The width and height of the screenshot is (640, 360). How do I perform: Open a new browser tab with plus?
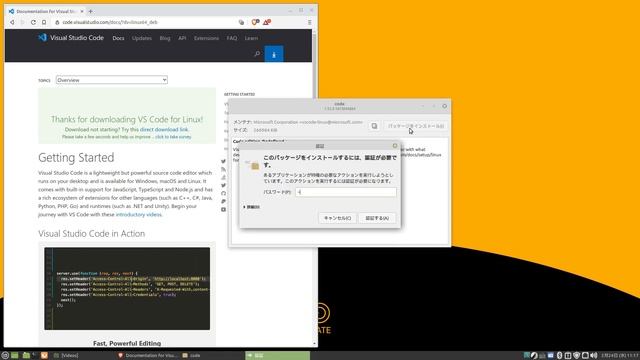[91, 11]
